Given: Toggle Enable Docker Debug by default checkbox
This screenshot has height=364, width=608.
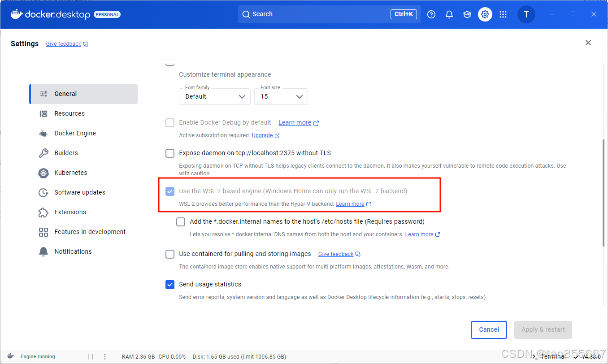Looking at the screenshot, I should (170, 123).
